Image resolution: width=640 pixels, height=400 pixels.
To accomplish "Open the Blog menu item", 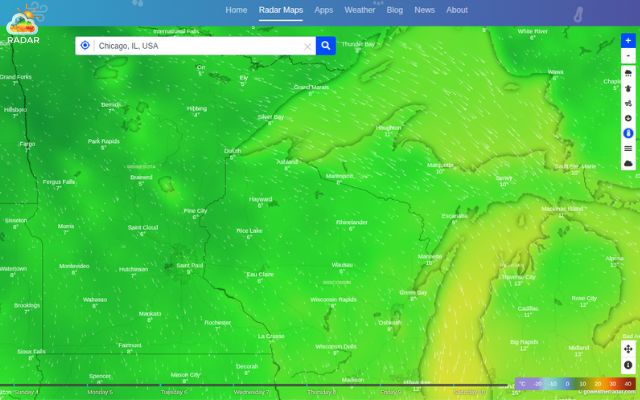I will 395,10.
